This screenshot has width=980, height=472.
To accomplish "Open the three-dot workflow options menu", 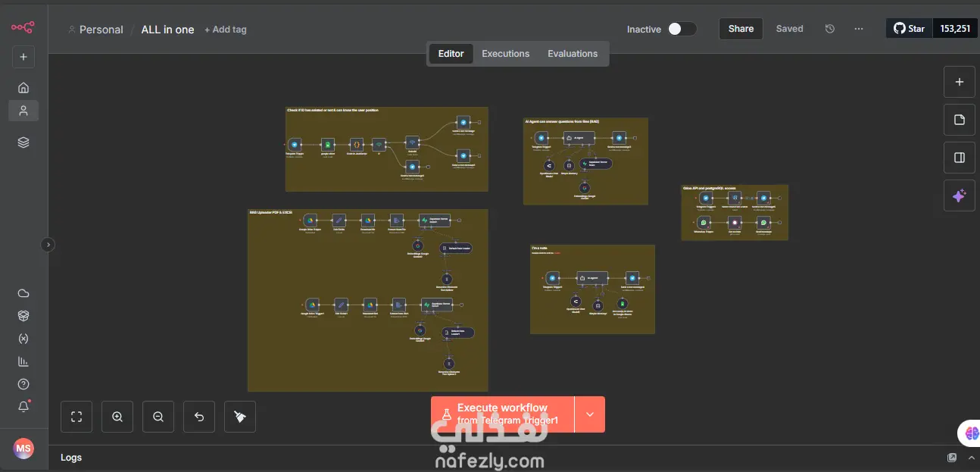I will (858, 29).
